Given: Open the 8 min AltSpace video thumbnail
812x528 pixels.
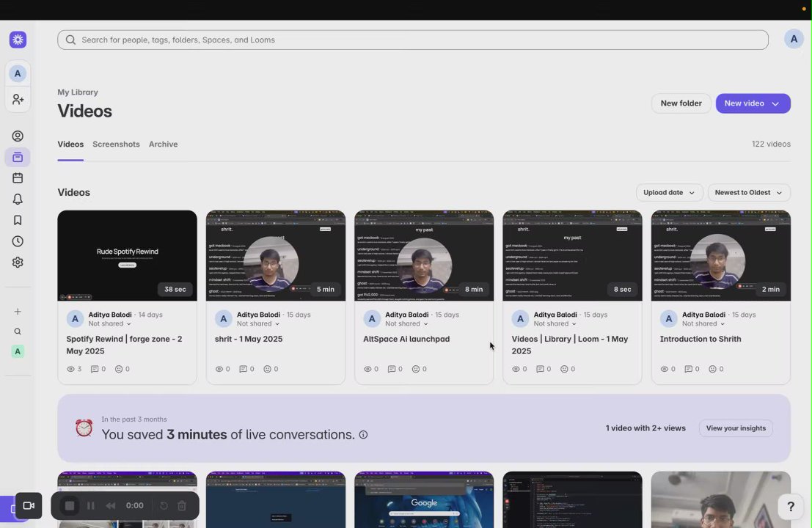Looking at the screenshot, I should click(x=424, y=255).
